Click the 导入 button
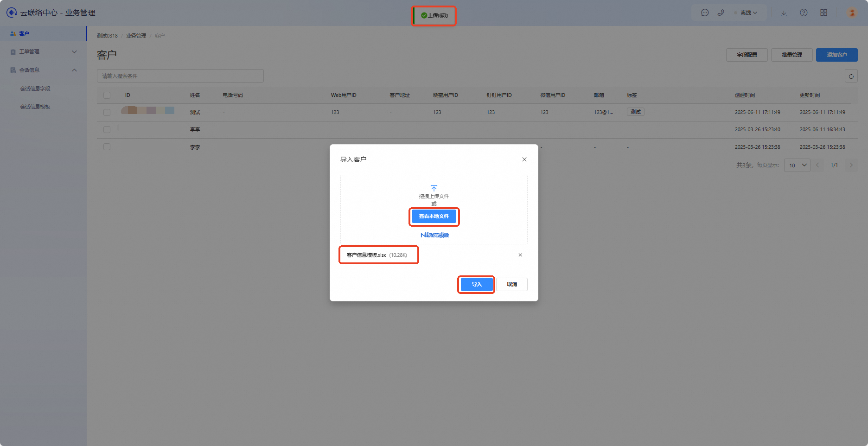This screenshot has width=868, height=446. pos(477,284)
